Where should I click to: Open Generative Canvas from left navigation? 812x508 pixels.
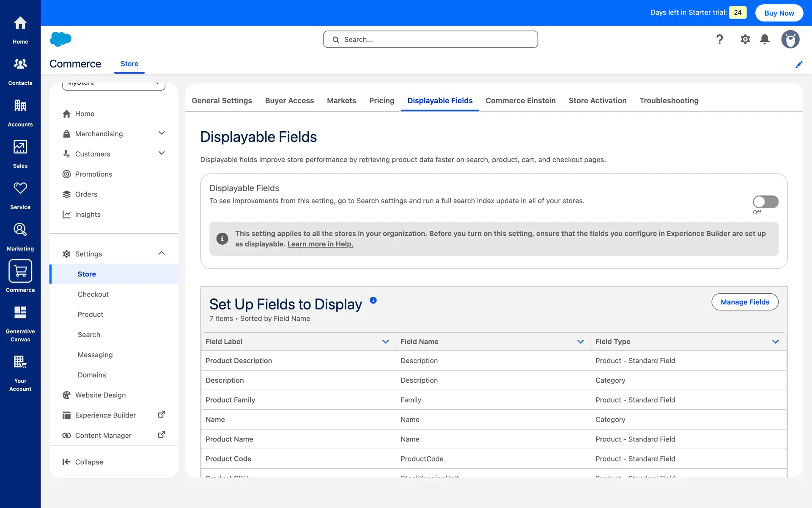click(x=20, y=323)
